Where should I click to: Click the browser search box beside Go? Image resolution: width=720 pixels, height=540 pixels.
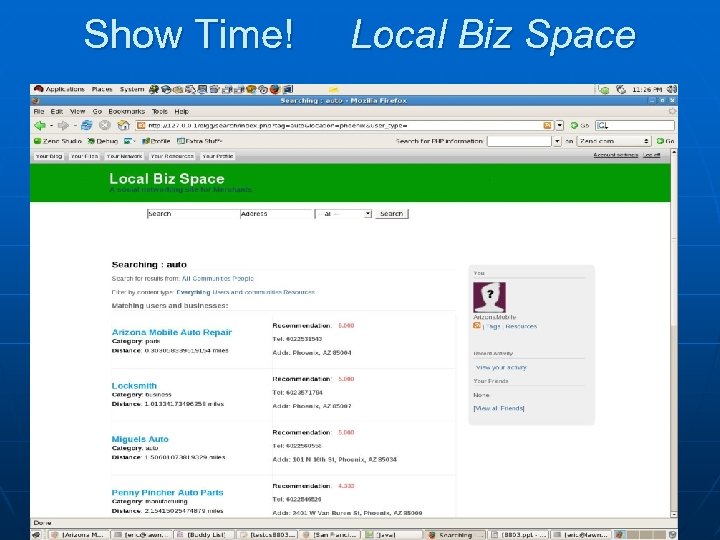pyautogui.click(x=635, y=125)
